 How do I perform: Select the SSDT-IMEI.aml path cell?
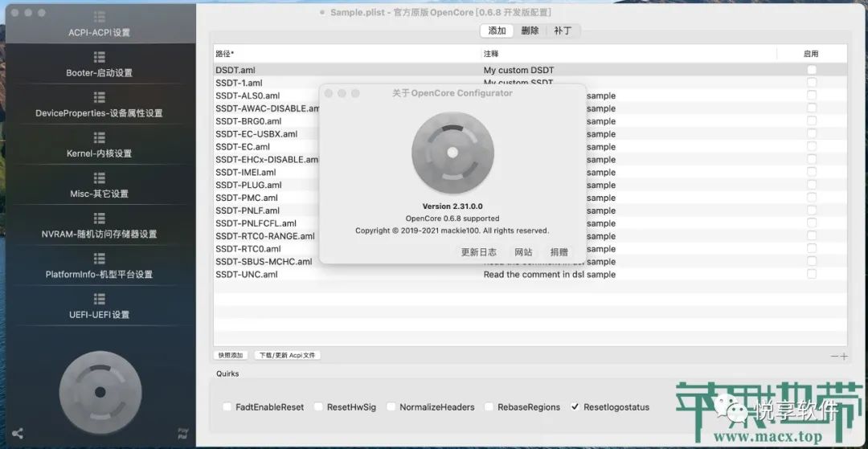(x=246, y=172)
